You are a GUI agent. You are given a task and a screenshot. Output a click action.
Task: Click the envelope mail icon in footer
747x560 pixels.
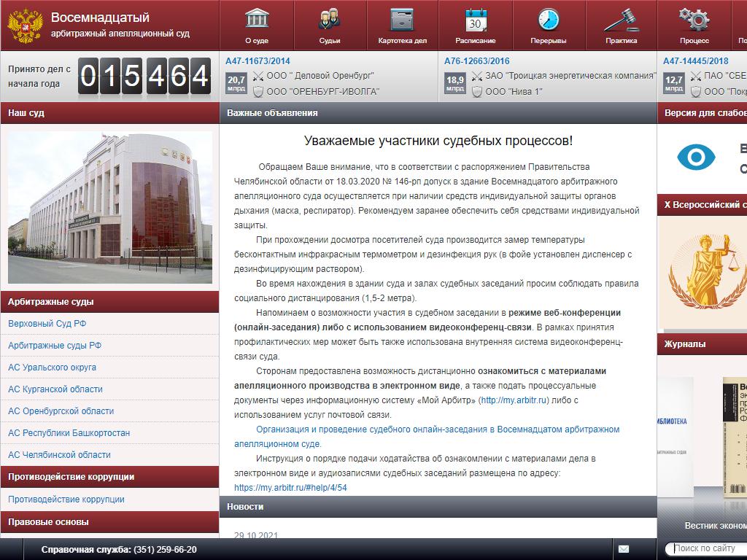coord(624,549)
